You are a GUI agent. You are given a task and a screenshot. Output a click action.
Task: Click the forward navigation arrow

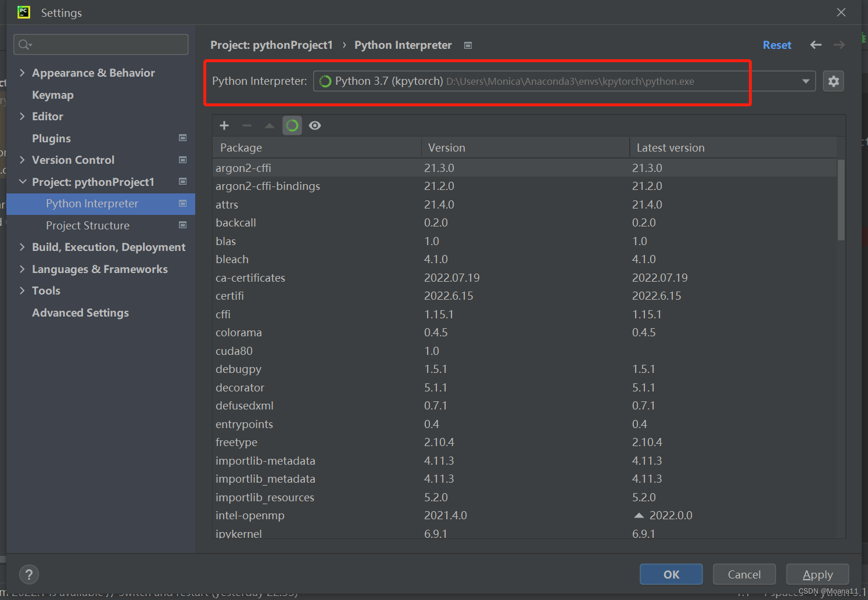click(x=839, y=45)
